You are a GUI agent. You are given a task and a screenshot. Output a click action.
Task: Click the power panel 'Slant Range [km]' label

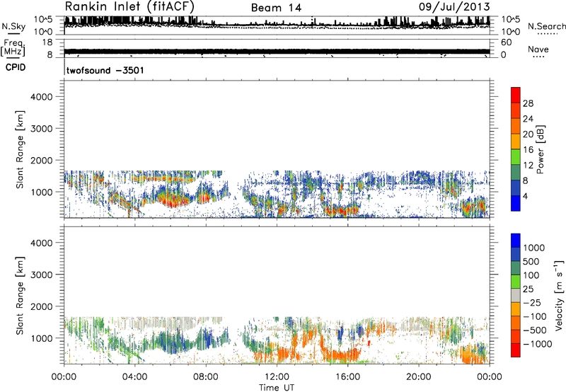tap(20, 149)
